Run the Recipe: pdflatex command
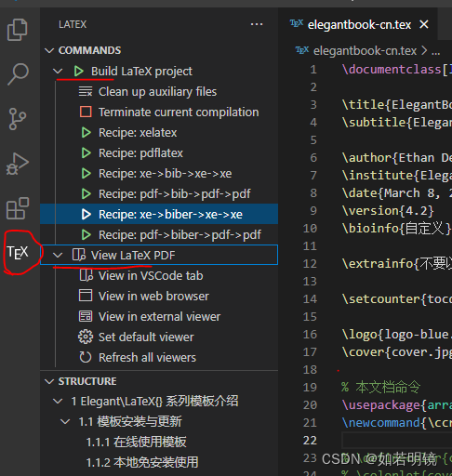 pyautogui.click(x=140, y=153)
